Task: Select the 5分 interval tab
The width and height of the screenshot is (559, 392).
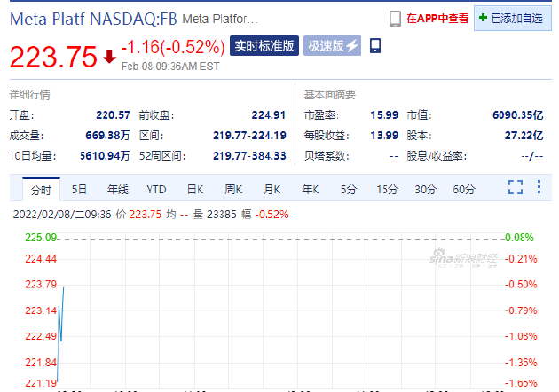Action: 349,189
